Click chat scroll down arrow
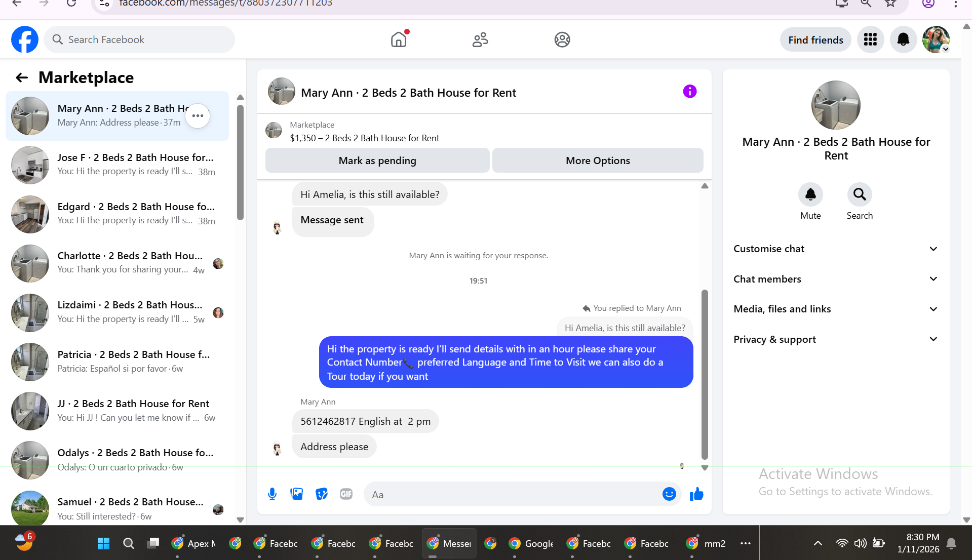Image resolution: width=972 pixels, height=560 pixels. point(704,468)
